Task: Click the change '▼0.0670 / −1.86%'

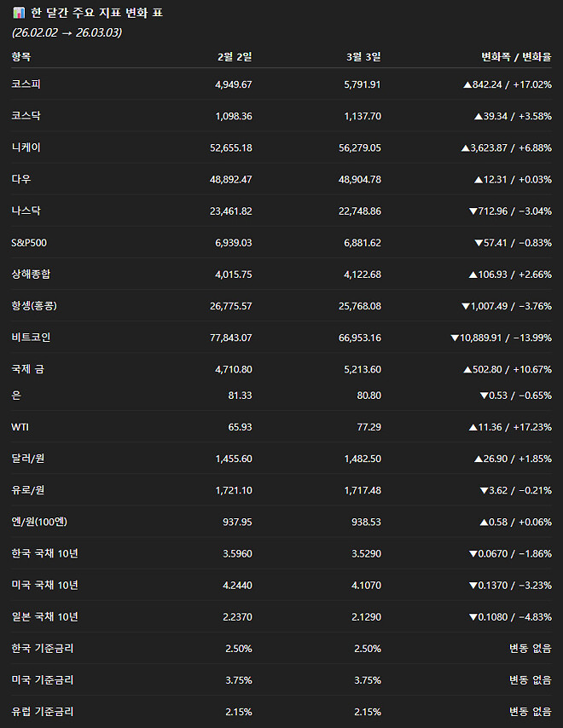Action: (x=510, y=553)
